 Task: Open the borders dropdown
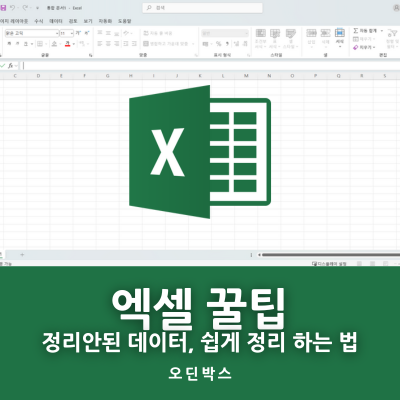pyautogui.click(x=46, y=44)
